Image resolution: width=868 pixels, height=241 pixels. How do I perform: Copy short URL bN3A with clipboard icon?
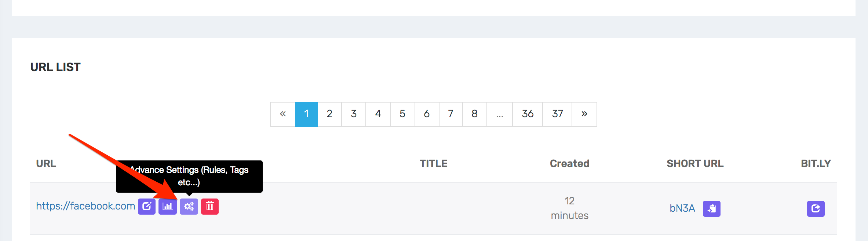(x=711, y=209)
